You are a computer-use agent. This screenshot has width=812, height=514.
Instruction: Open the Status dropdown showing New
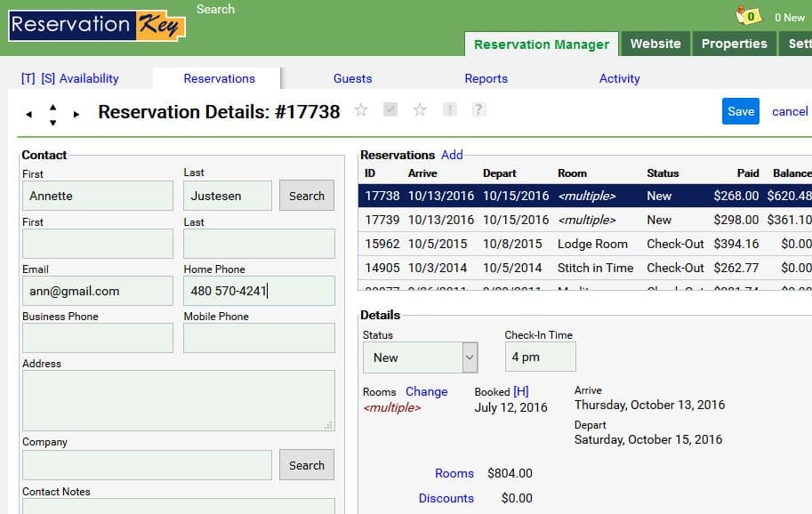tap(420, 357)
